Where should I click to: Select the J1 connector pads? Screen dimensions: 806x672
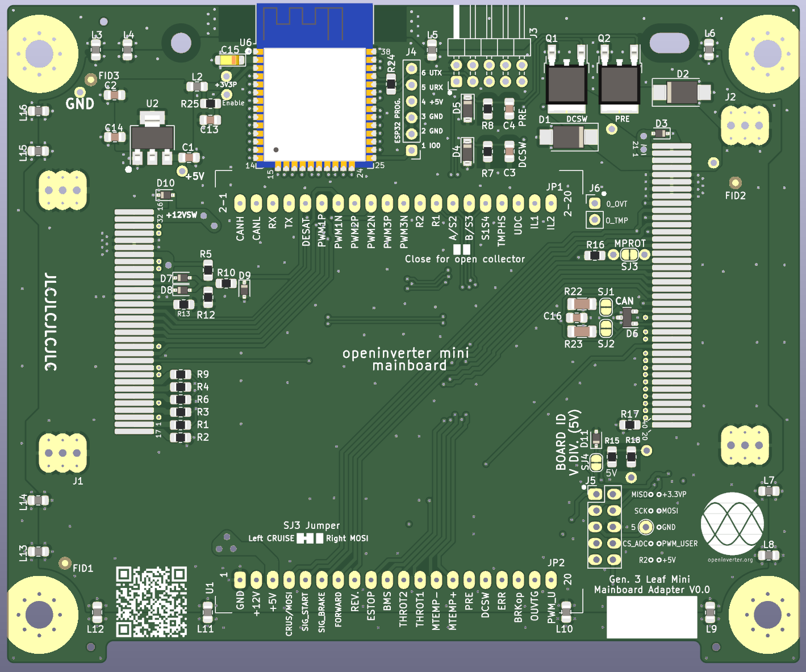62,453
